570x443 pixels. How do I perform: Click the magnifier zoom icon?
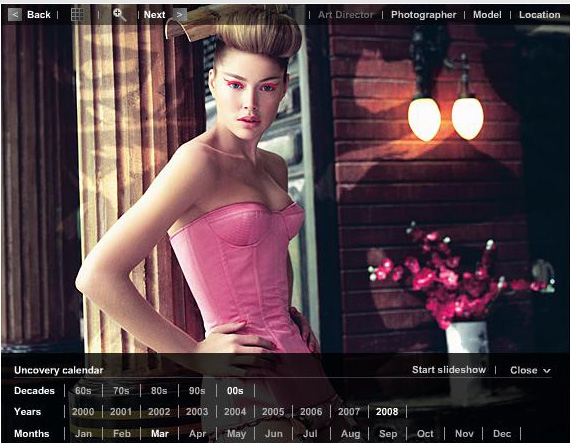(x=119, y=15)
